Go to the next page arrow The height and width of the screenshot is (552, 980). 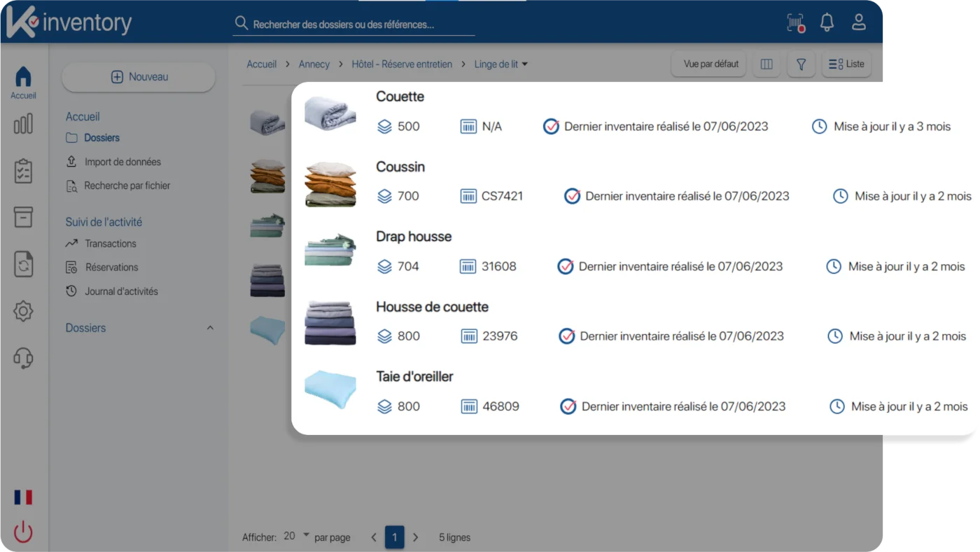(x=416, y=537)
